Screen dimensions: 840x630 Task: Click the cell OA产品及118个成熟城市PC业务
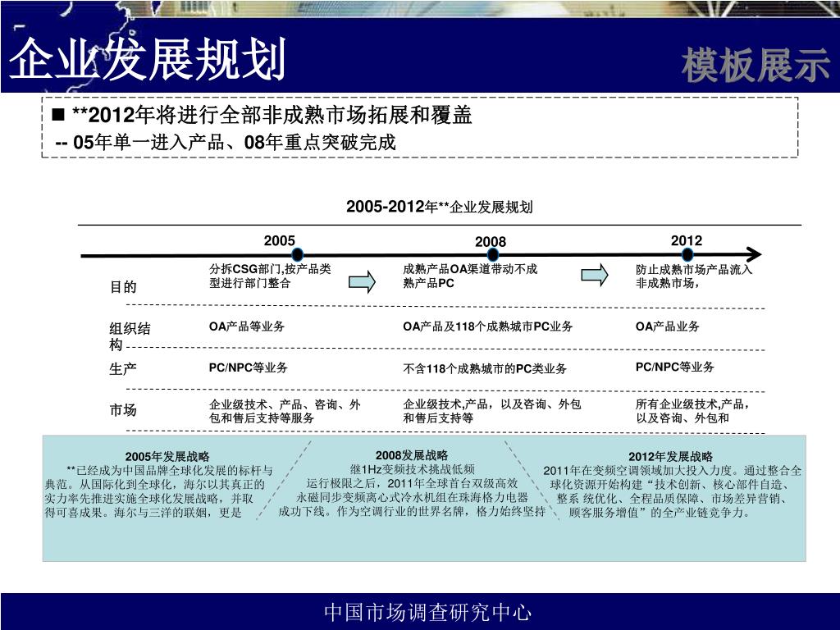(x=487, y=326)
